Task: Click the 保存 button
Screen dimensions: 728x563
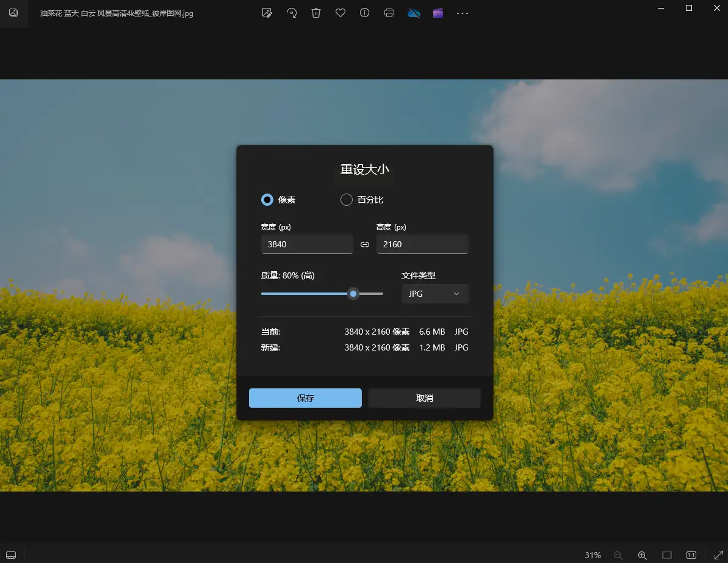Action: click(305, 398)
